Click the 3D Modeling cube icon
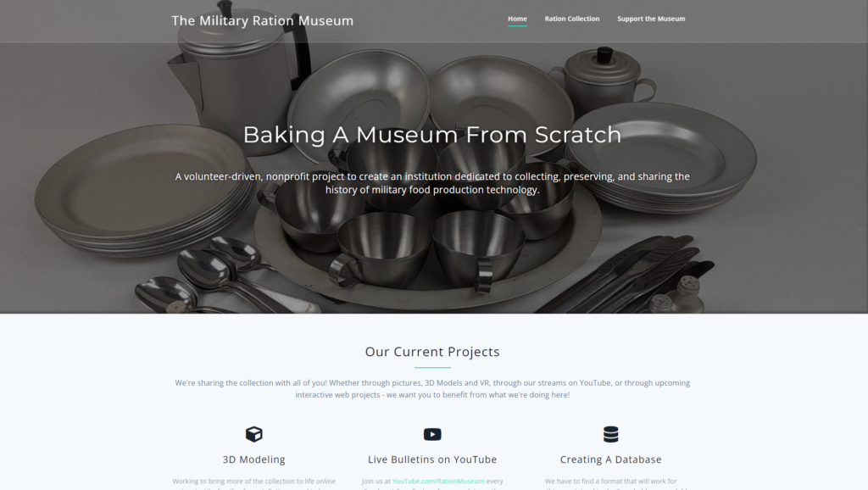The width and height of the screenshot is (868, 490). click(254, 434)
